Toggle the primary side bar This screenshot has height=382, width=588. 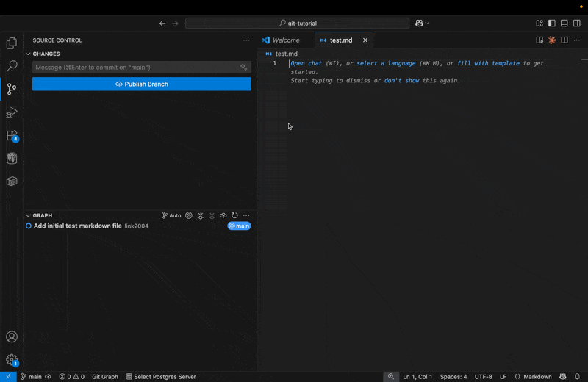click(552, 24)
